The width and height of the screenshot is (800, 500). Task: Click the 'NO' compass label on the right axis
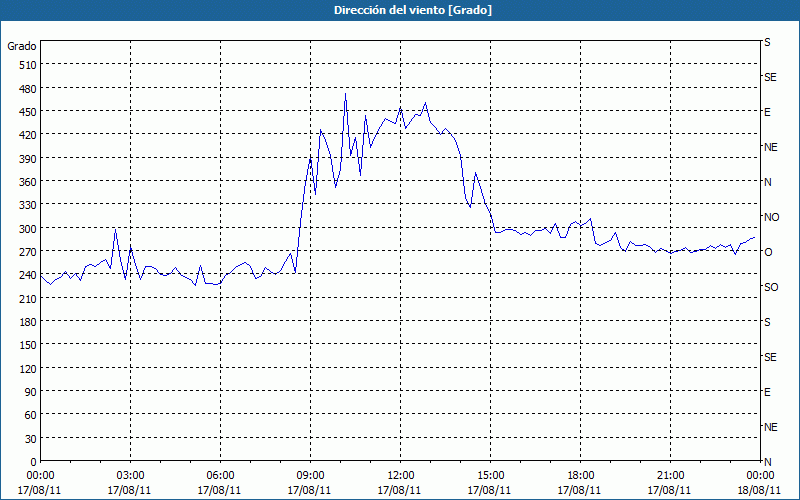771,217
